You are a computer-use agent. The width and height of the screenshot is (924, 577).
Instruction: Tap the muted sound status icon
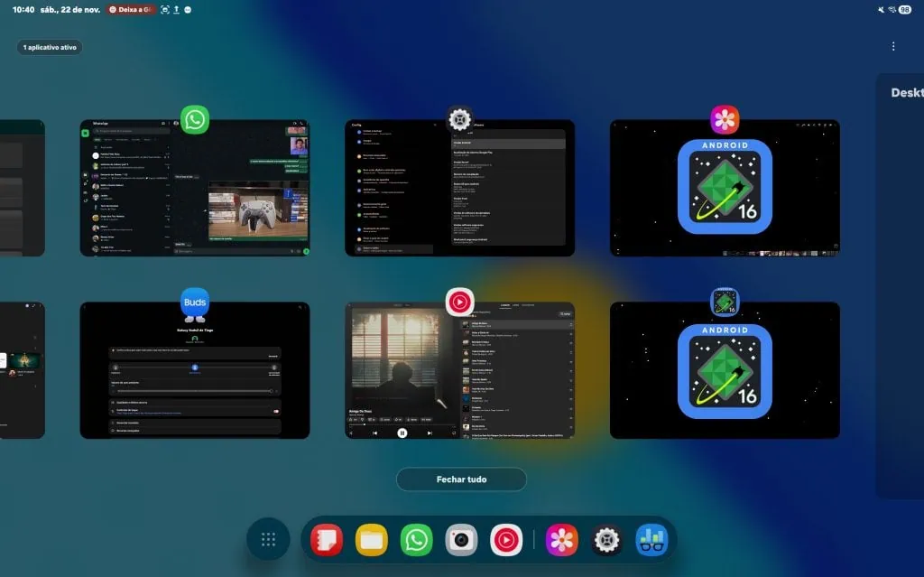click(879, 9)
